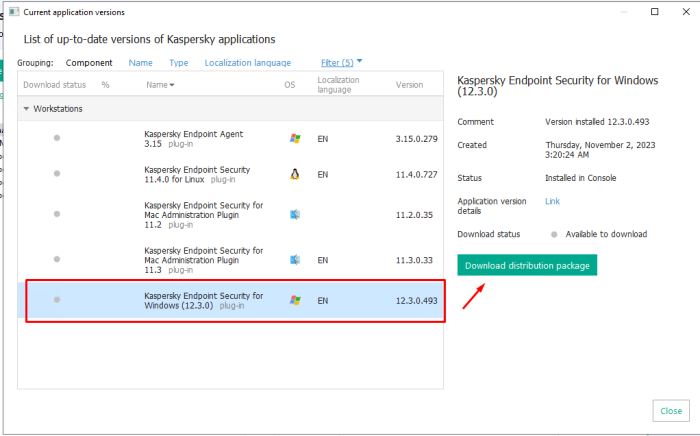Open the Application version details Link
The width and height of the screenshot is (700, 436).
pos(552,201)
